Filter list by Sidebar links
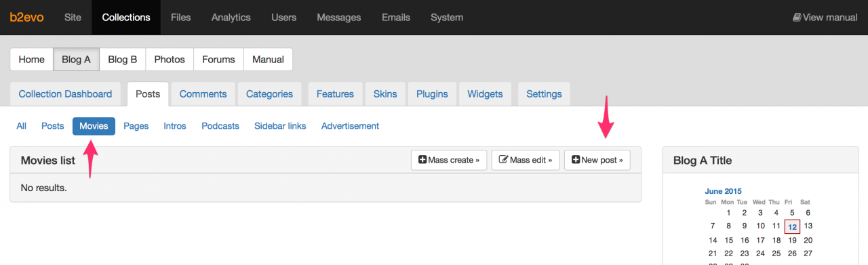The width and height of the screenshot is (868, 265). 280,126
